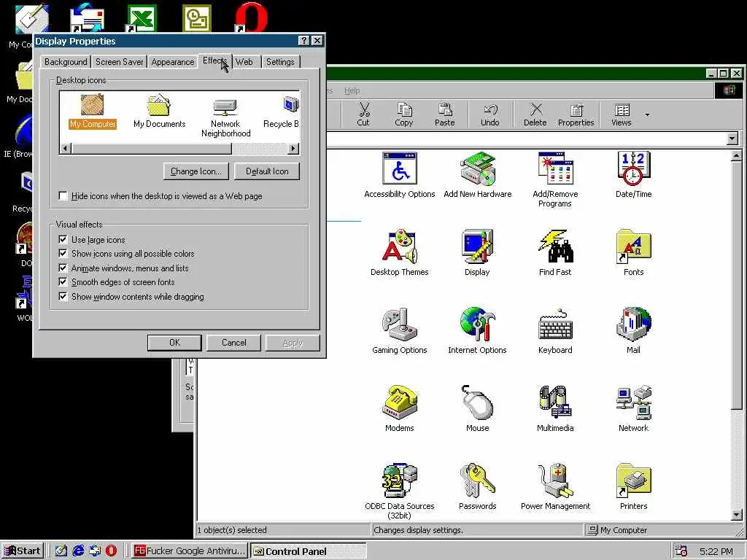Viewport: 747px width, 560px height.
Task: Open the Printers folder icon
Action: tap(633, 487)
